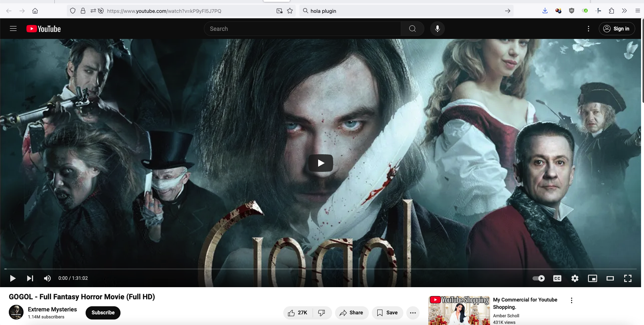Image resolution: width=644 pixels, height=325 pixels.
Task: Show tracking protection shield info
Action: [x=73, y=11]
